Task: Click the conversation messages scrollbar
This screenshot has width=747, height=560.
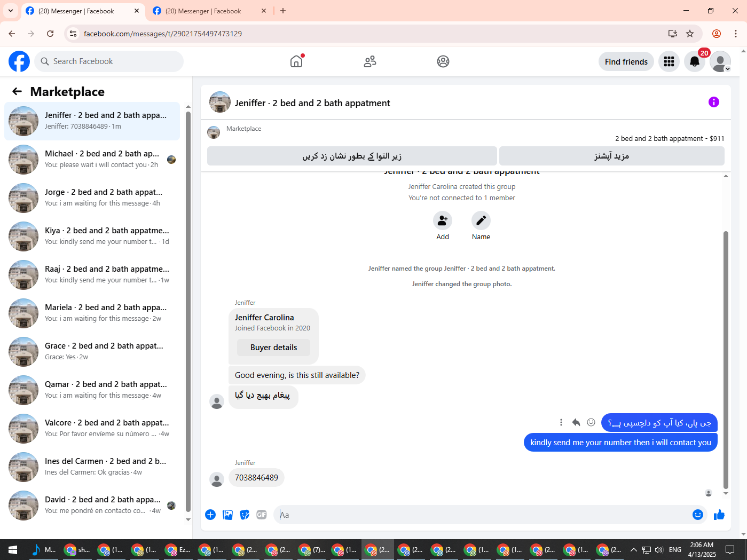Action: point(726,359)
